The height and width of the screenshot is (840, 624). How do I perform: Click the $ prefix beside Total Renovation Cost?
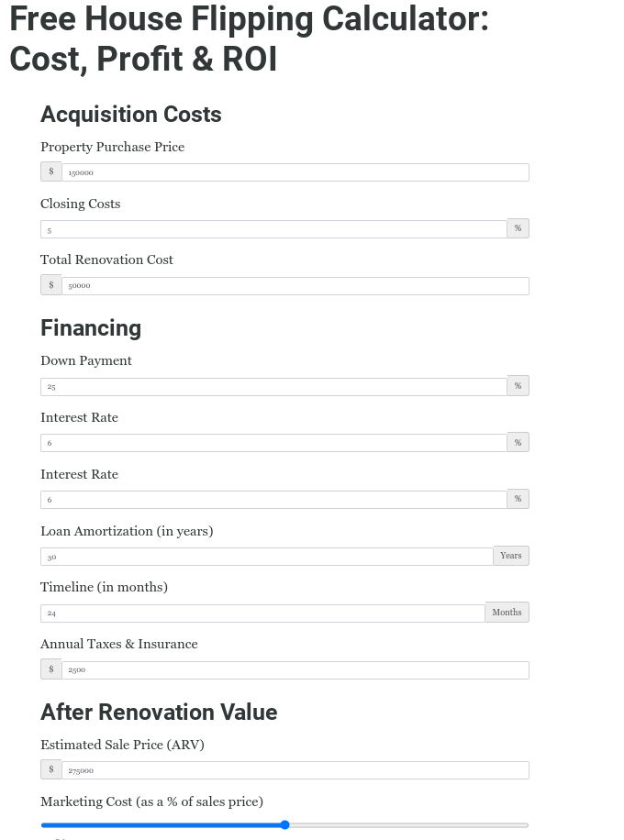point(50,284)
